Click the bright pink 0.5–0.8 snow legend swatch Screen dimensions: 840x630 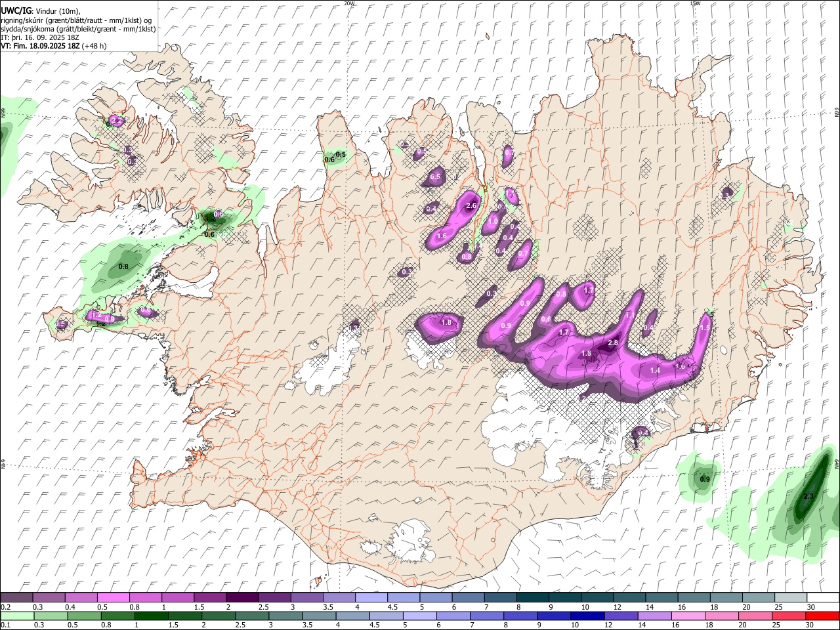pyautogui.click(x=113, y=598)
